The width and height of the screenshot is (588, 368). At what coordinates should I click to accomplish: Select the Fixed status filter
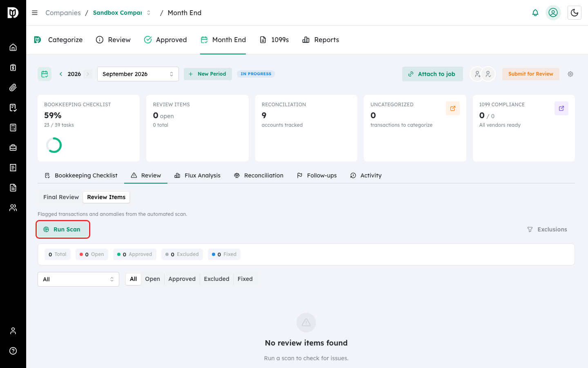245,279
